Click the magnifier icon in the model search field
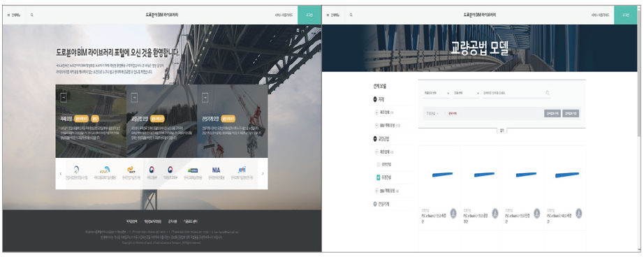The height and width of the screenshot is (257, 644). coord(548,93)
